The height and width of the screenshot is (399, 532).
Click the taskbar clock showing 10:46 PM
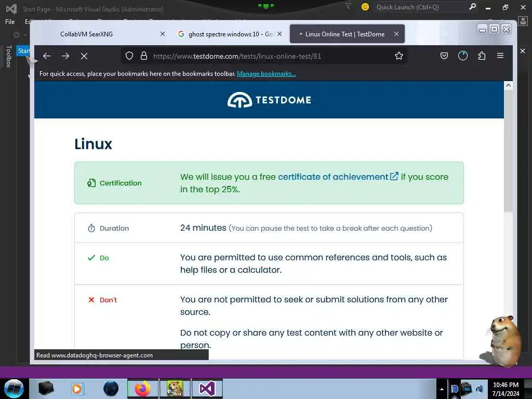coord(506,389)
